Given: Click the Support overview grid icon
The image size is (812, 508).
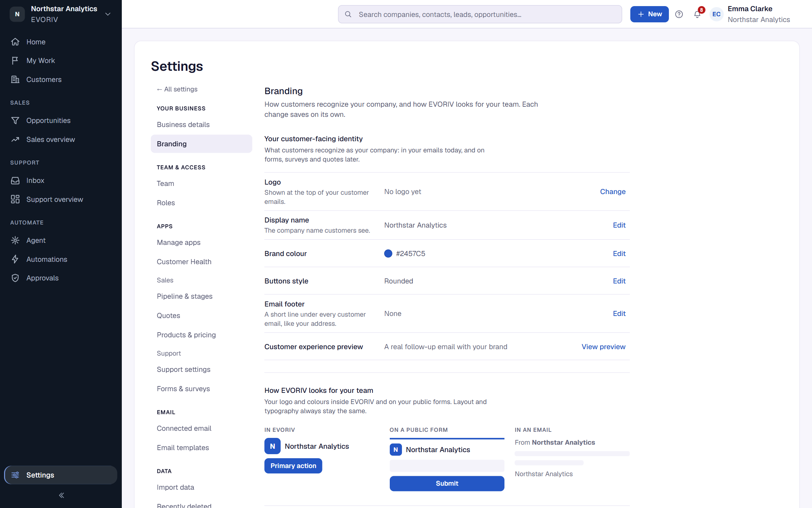Looking at the screenshot, I should [15, 199].
